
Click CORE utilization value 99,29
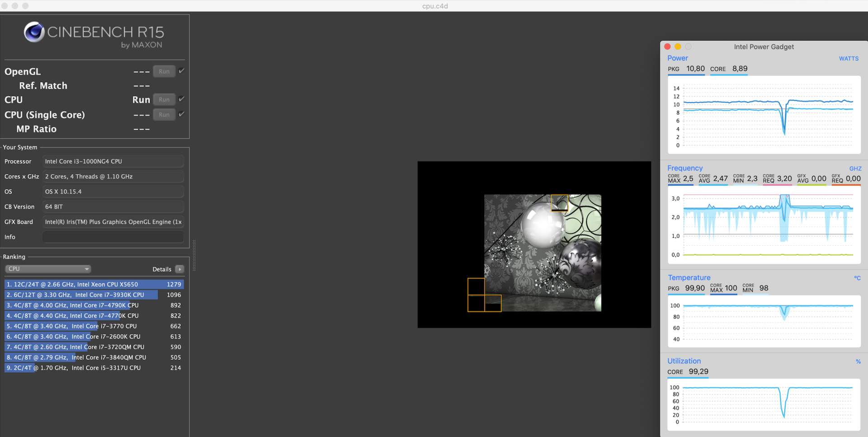698,371
